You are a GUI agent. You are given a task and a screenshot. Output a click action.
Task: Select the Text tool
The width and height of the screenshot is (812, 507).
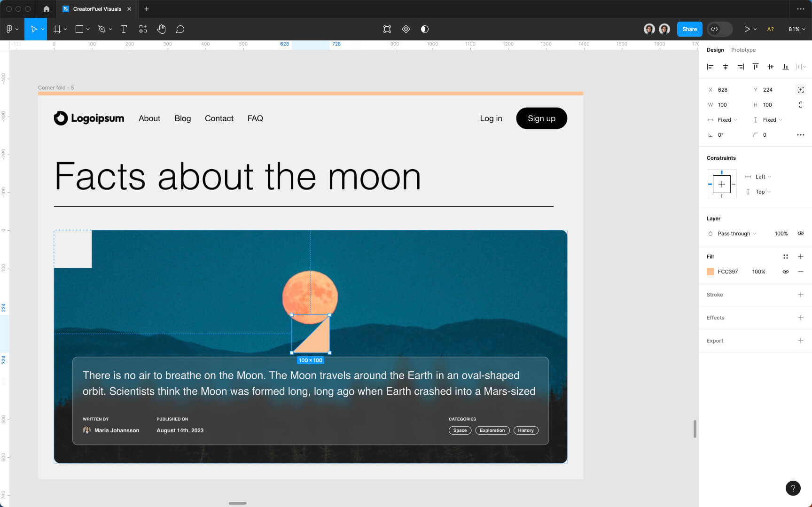coord(124,29)
